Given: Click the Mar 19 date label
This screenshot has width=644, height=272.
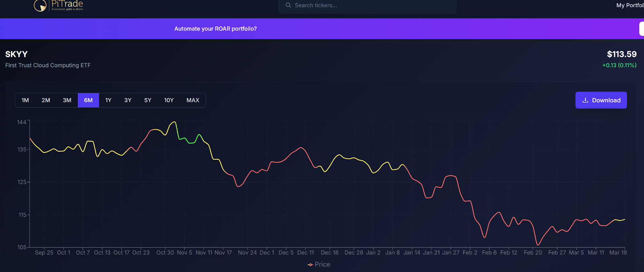Looking at the screenshot, I should 618,253.
